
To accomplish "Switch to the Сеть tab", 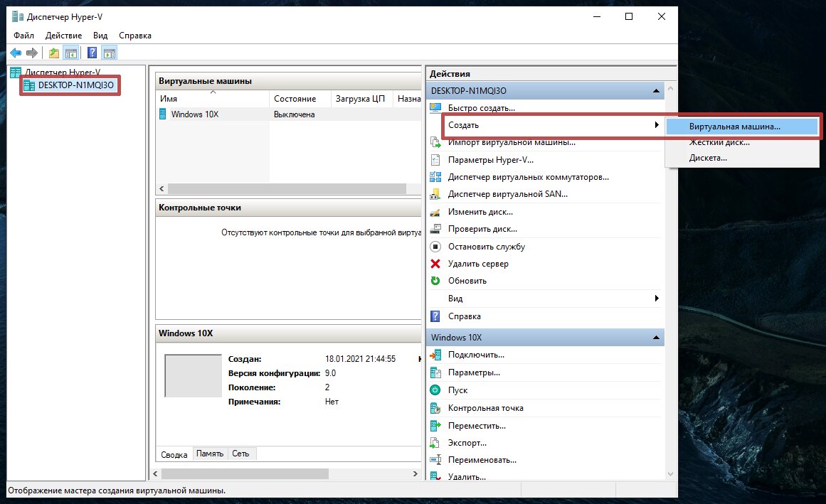I will 240,454.
